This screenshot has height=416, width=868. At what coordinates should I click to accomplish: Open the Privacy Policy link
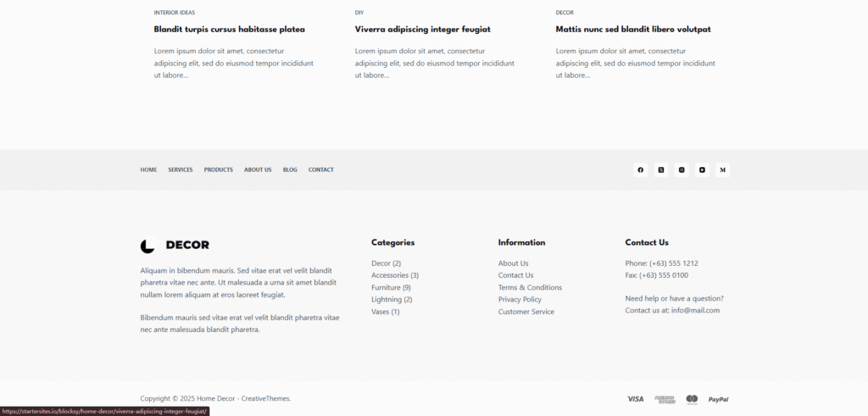point(520,300)
